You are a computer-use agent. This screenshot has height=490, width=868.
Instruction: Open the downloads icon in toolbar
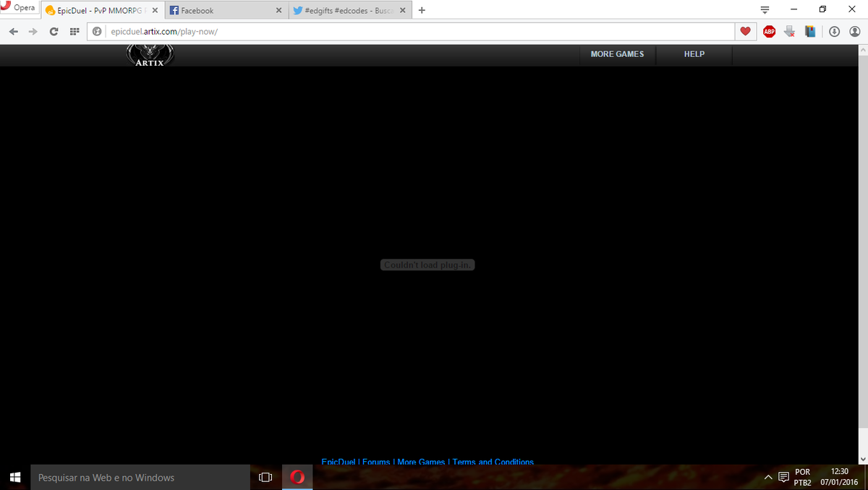(834, 31)
